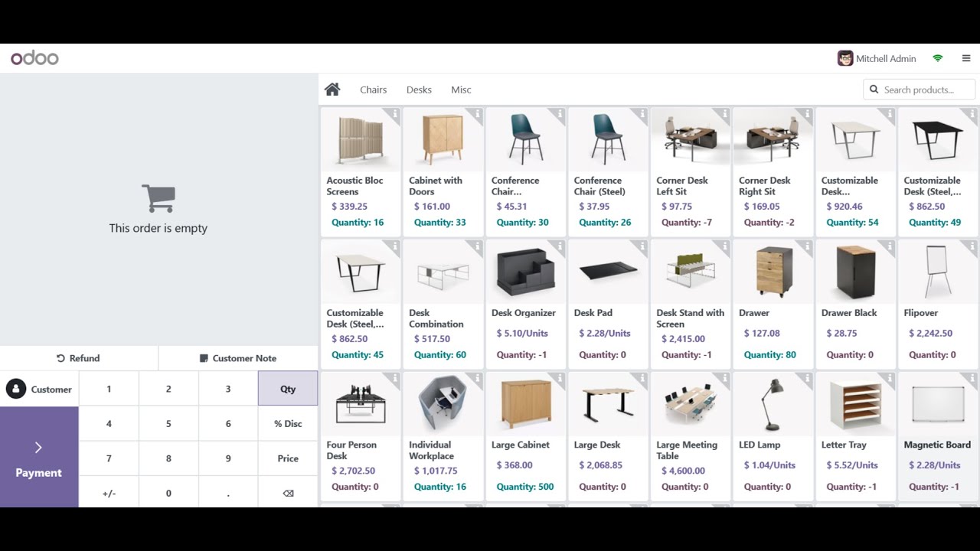Add Individual Workplace to the order
The width and height of the screenshot is (980, 551).
coord(443,436)
